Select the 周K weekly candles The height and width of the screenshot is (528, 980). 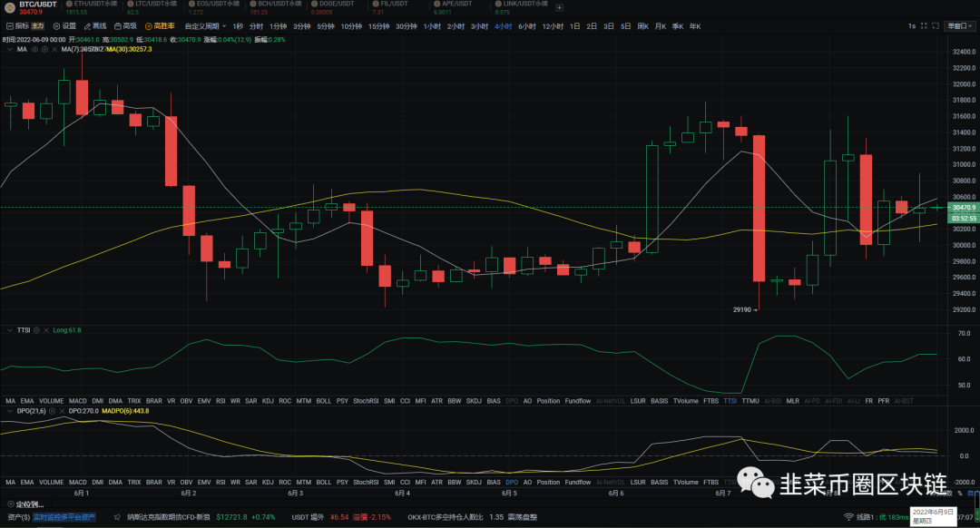[x=642, y=26]
